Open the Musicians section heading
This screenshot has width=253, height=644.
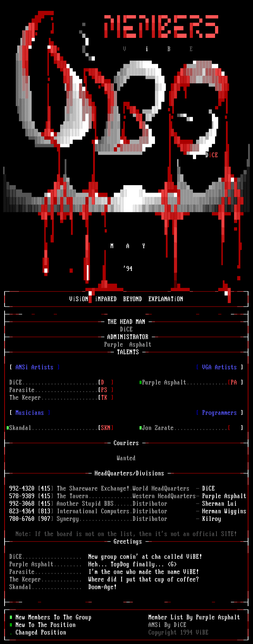[30, 413]
